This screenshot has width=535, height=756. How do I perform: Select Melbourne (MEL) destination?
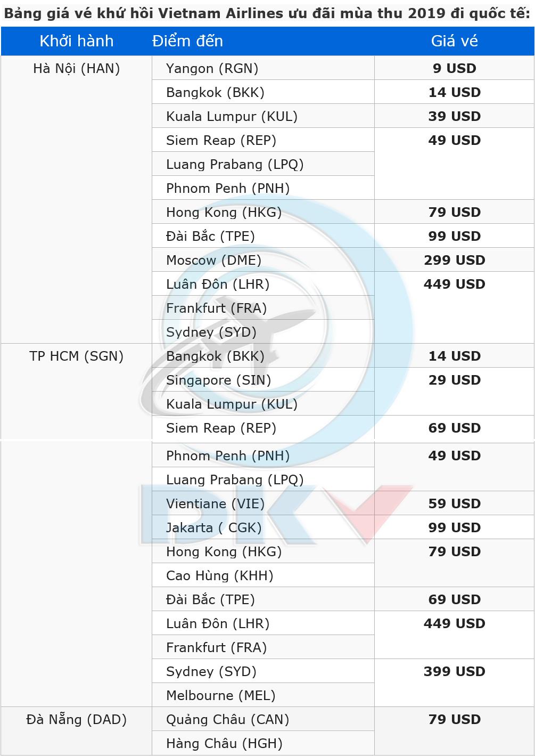tap(263, 695)
